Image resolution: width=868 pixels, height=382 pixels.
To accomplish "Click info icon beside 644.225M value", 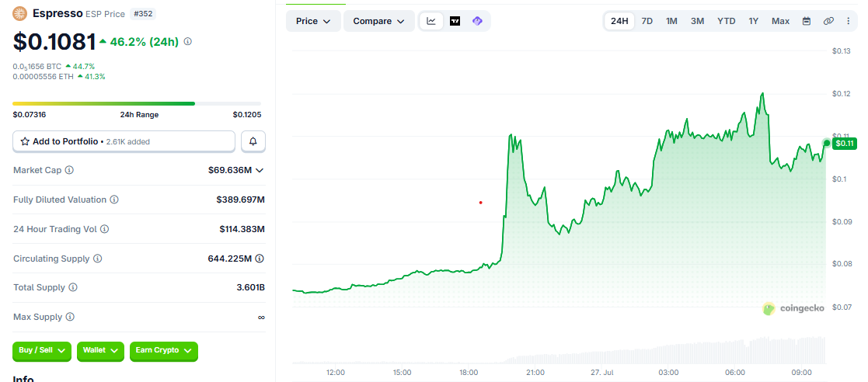I will pos(259,259).
